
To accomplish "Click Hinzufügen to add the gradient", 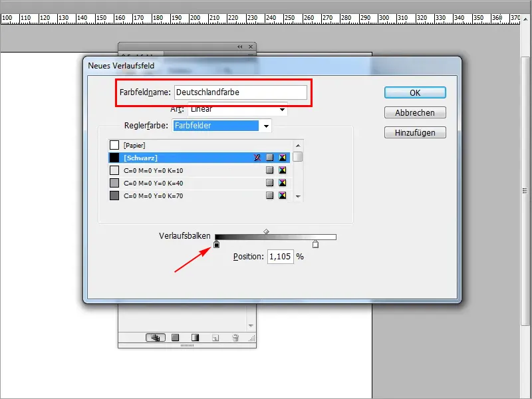I will click(x=414, y=132).
